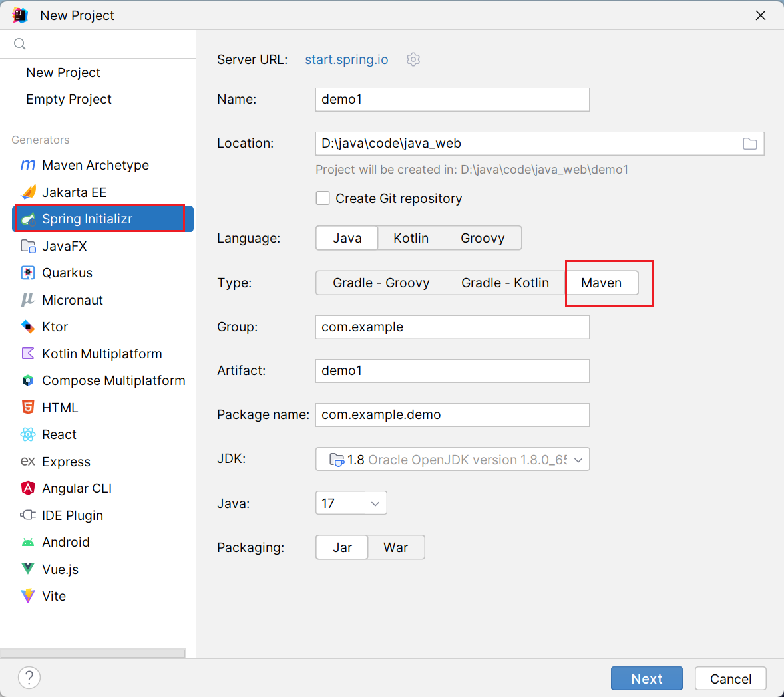Click the Angular CLI red shield icon
784x697 pixels.
click(28, 488)
